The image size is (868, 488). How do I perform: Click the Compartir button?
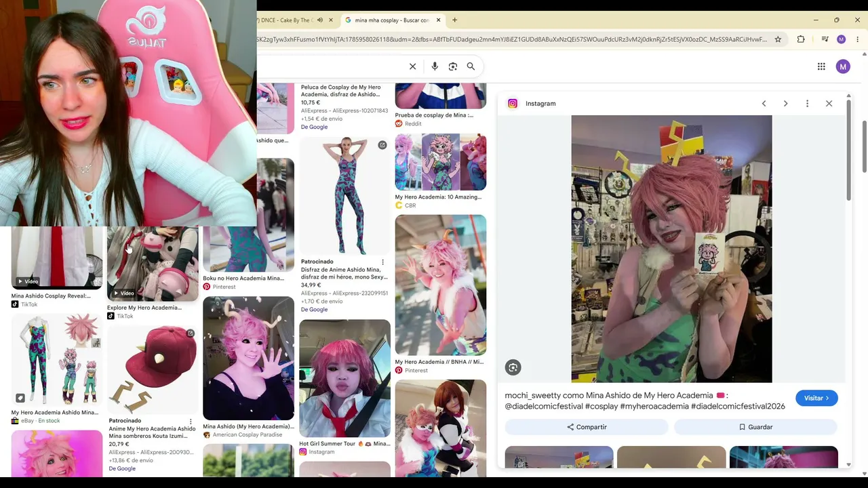pos(587,427)
